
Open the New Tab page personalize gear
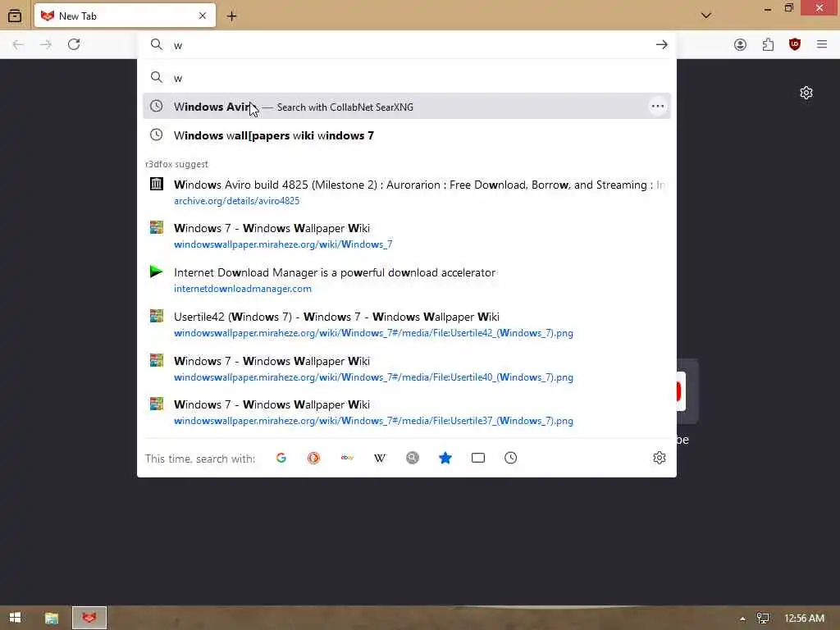(806, 93)
